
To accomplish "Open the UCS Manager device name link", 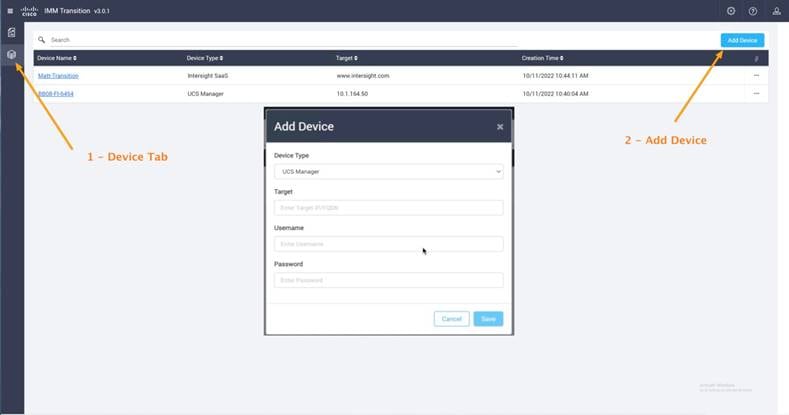I will point(56,94).
